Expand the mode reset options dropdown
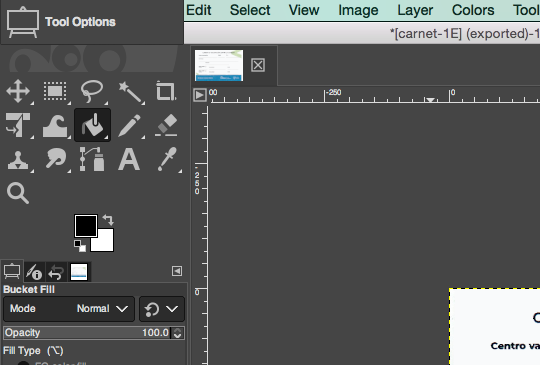This screenshot has width=540, height=365. pos(162,309)
